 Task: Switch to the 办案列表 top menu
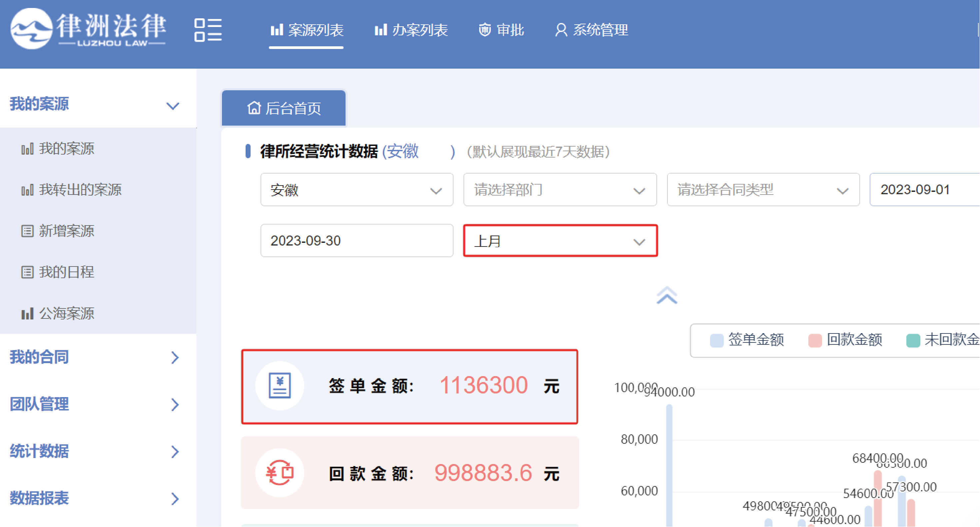[x=411, y=30]
